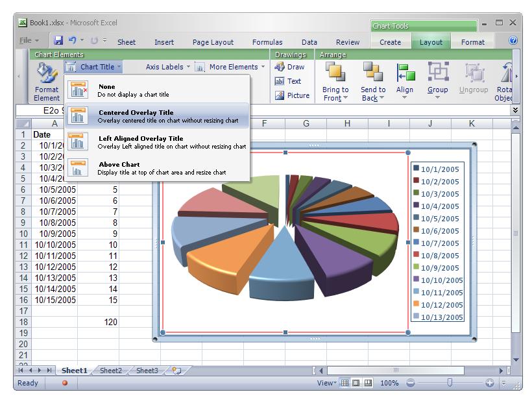Viewport: 532px width, 403px height.
Task: Click the 100% zoom level text
Action: coord(389,383)
